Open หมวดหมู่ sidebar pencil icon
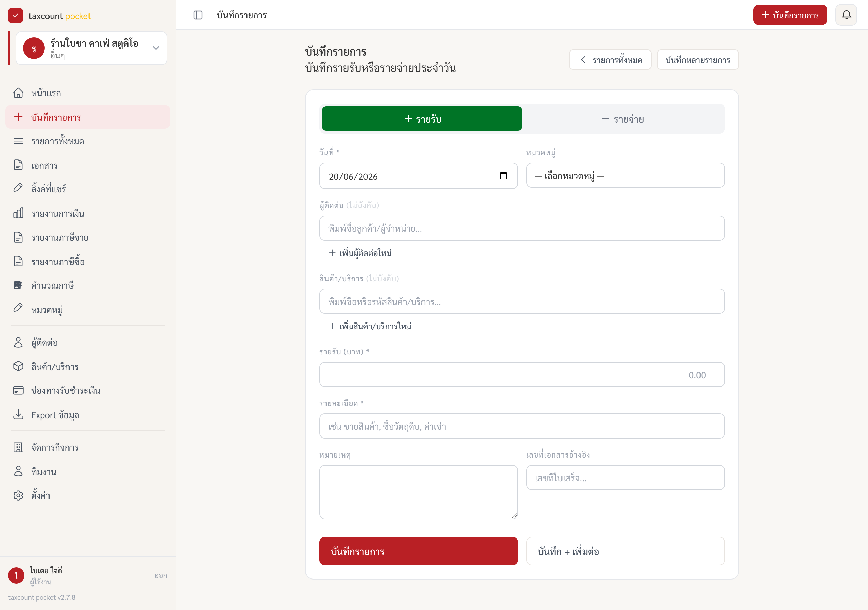The image size is (868, 610). [18, 308]
